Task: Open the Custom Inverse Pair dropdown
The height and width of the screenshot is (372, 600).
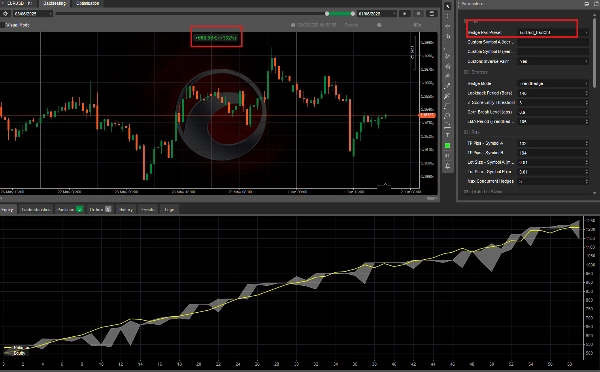Action: pos(553,61)
